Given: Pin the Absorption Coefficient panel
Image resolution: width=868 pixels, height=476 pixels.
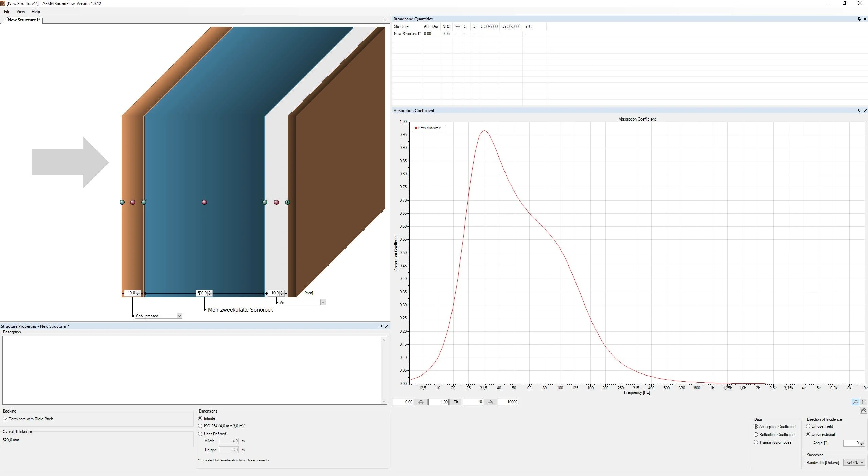Looking at the screenshot, I should coord(859,111).
